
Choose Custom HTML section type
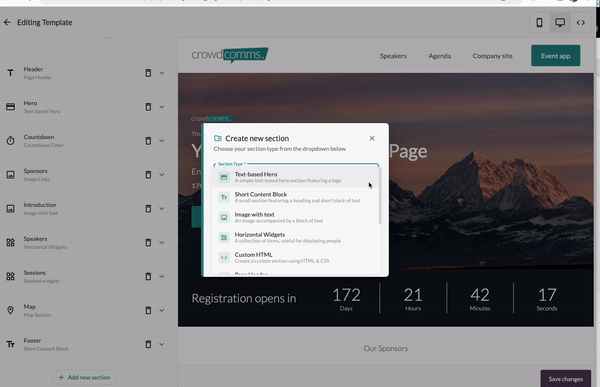295,258
